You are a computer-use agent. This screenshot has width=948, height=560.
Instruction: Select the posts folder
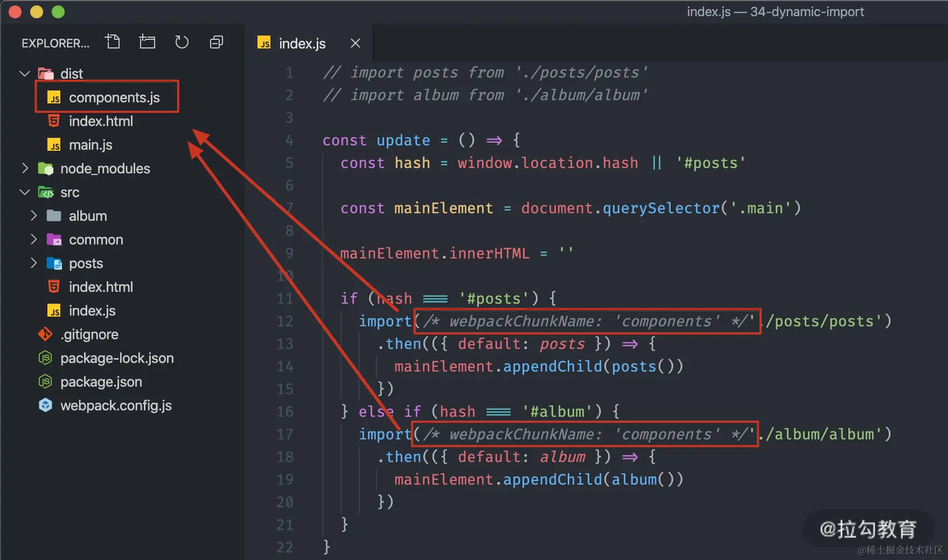click(86, 263)
